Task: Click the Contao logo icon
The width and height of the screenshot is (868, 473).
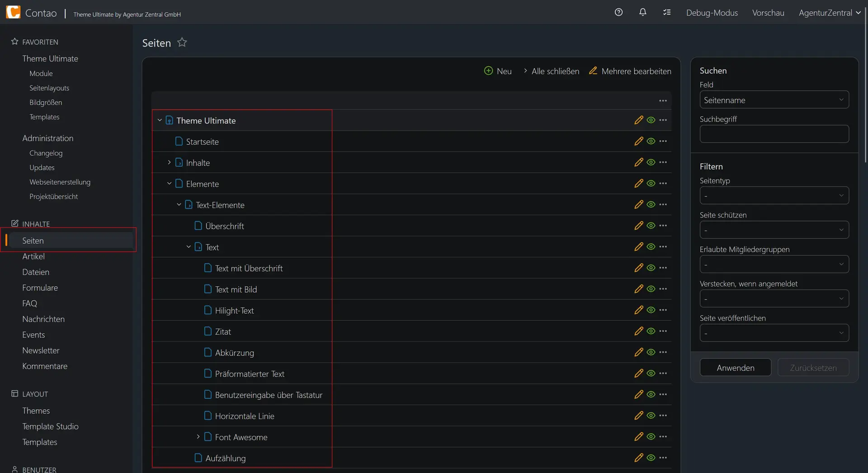Action: pyautogui.click(x=13, y=12)
